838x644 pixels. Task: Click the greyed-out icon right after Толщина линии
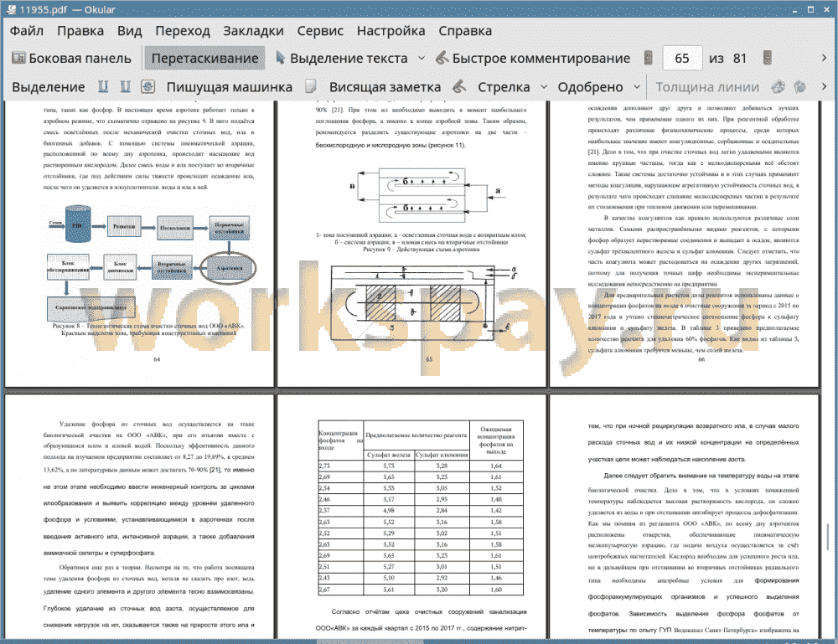pos(779,86)
